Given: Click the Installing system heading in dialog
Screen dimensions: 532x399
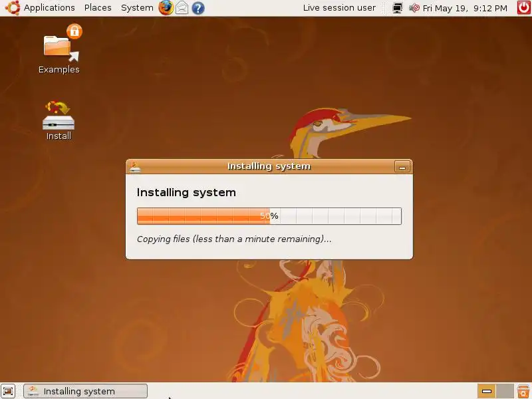Looking at the screenshot, I should coord(186,192).
